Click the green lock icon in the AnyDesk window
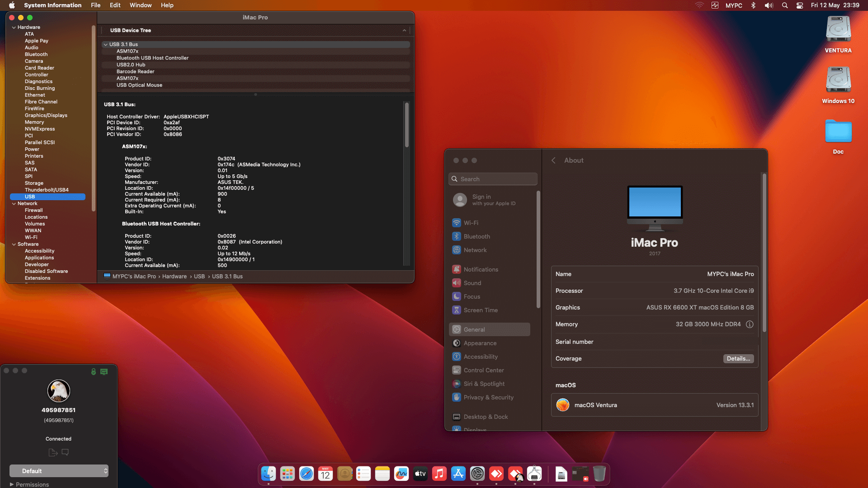The height and width of the screenshot is (488, 868). [94, 371]
